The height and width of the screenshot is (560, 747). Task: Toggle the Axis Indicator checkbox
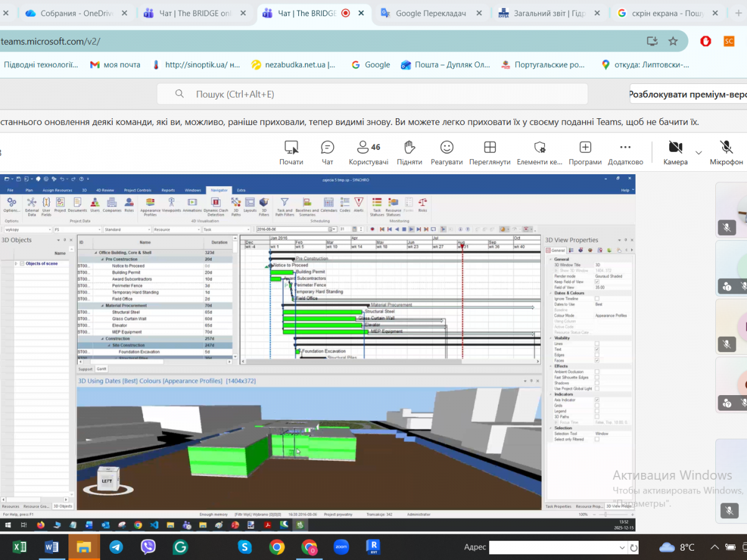(597, 400)
